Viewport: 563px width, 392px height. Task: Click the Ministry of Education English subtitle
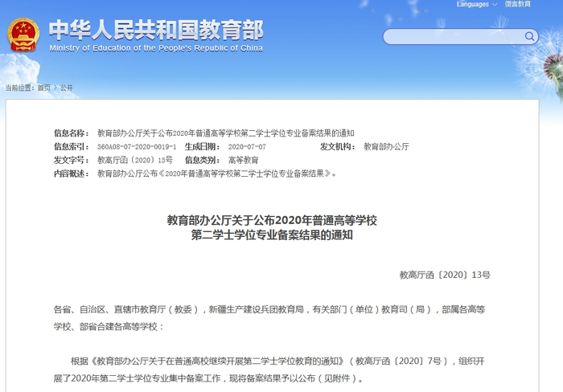point(156,48)
